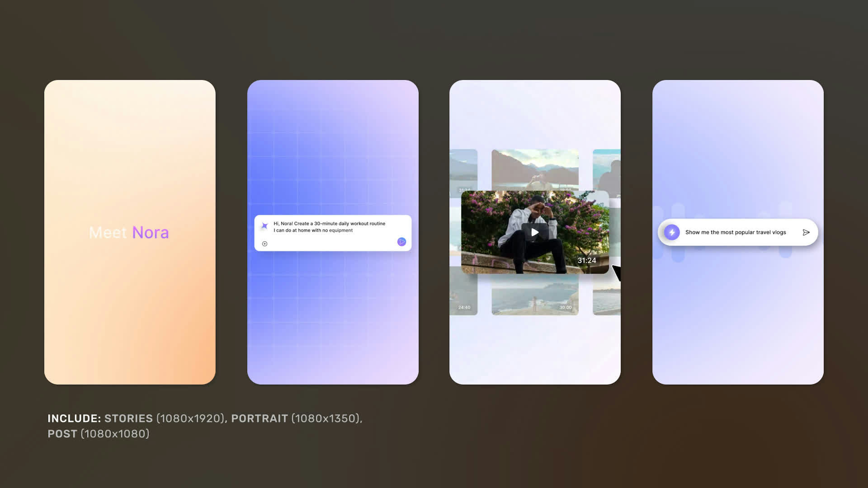Click the sparkle icon beside the workout prompt
The height and width of the screenshot is (488, 868).
tap(265, 226)
